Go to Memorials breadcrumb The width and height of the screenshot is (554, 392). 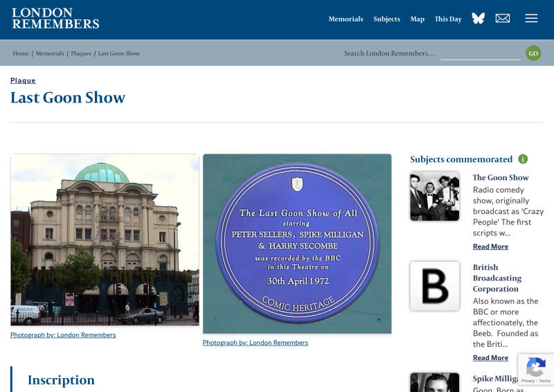point(50,53)
